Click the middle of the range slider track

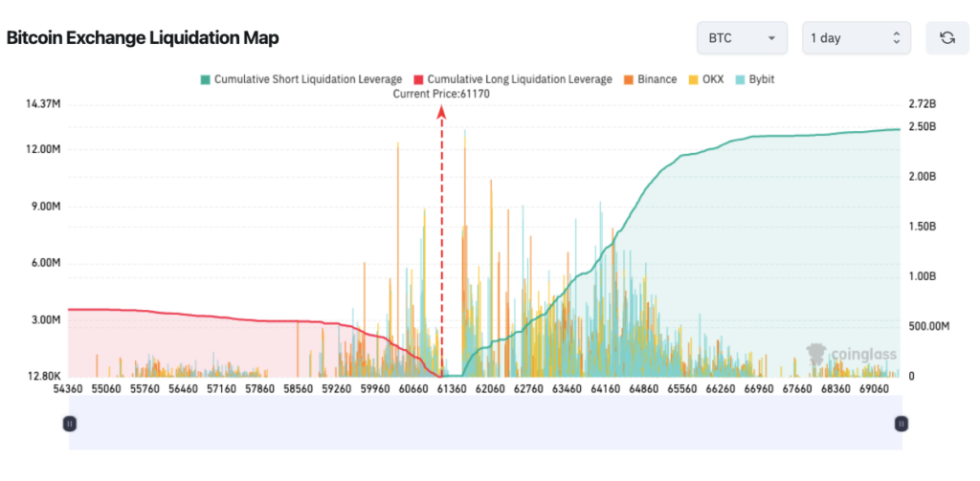484,423
